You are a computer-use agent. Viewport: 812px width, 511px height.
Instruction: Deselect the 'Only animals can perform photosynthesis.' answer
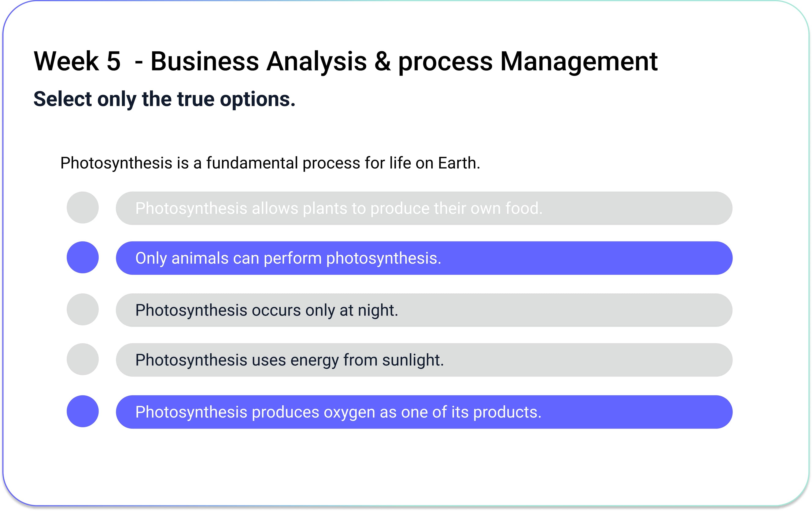tap(424, 258)
